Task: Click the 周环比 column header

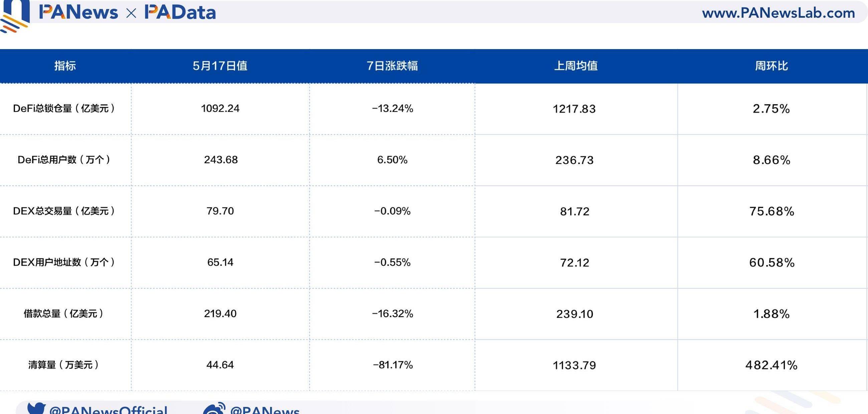Action: point(771,66)
